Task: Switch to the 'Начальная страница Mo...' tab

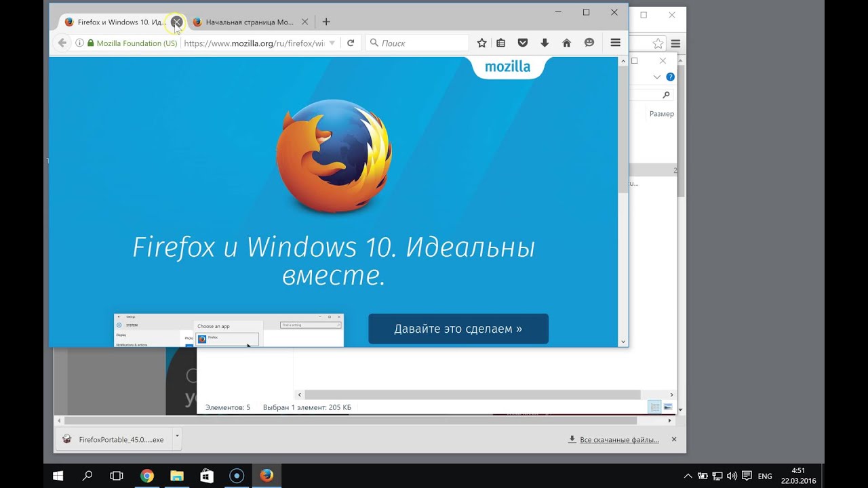Action: coord(250,22)
